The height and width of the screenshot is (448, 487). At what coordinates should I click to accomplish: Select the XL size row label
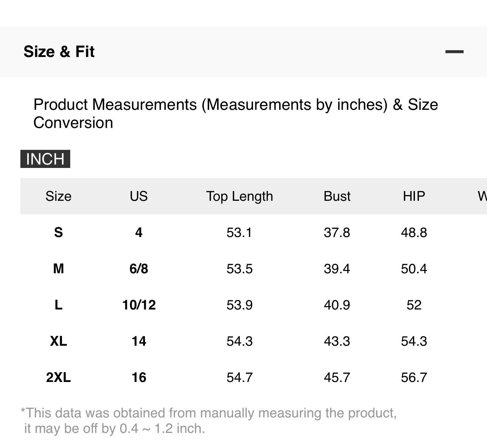[59, 341]
